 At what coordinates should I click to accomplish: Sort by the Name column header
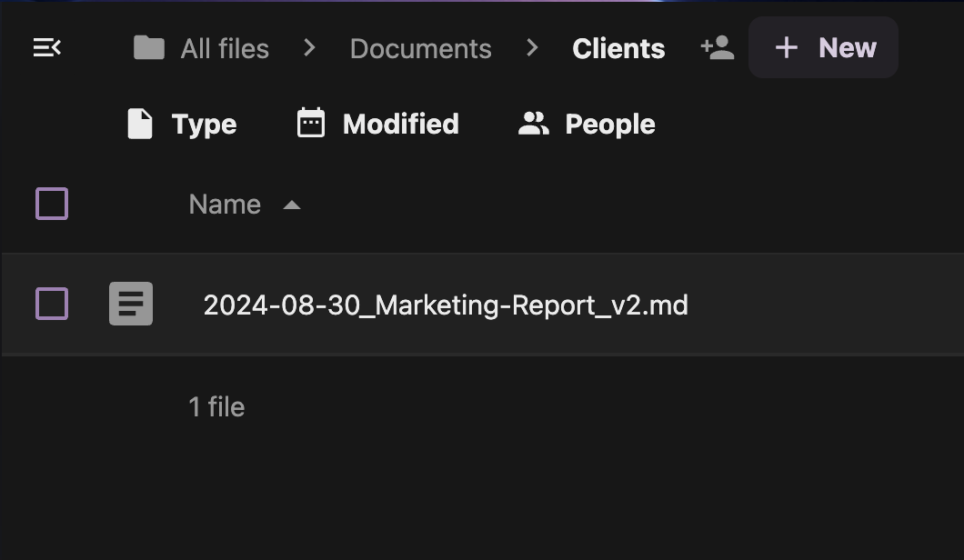coord(225,205)
